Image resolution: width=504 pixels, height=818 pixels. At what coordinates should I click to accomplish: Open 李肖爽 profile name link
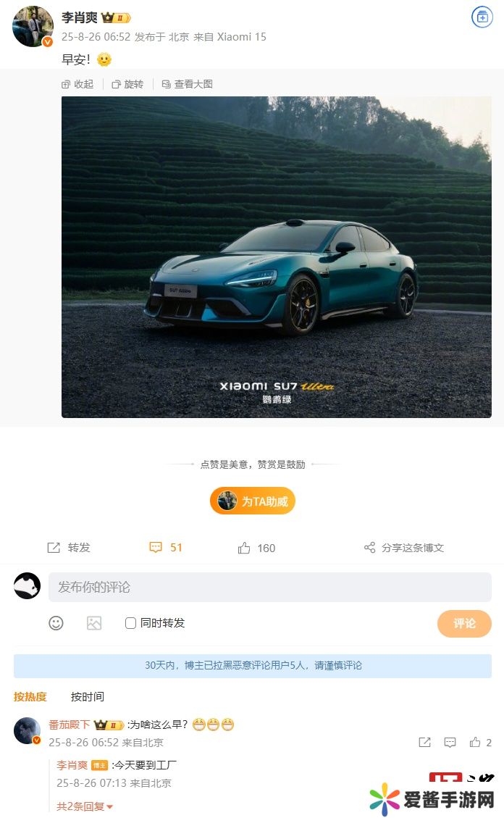(79, 17)
